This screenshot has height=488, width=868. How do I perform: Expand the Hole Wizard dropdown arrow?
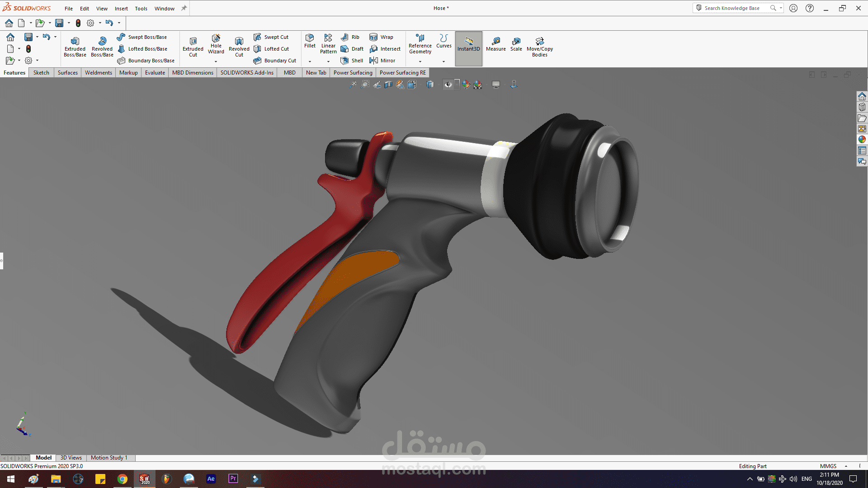(x=216, y=61)
